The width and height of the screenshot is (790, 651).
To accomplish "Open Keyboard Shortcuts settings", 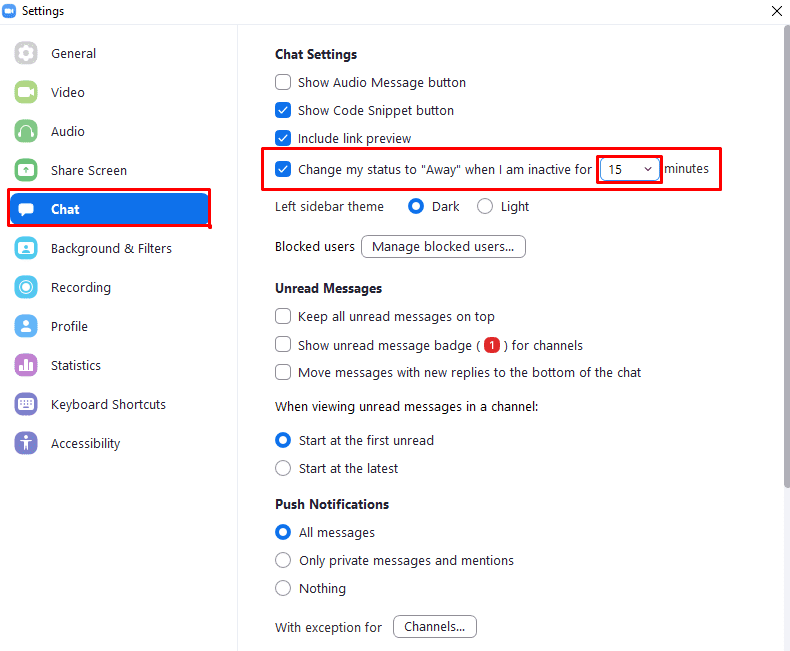I will coord(109,404).
